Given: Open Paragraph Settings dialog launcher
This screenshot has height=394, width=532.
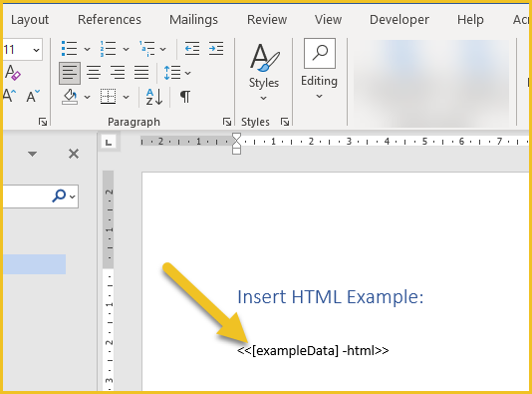Looking at the screenshot, I should tap(227, 122).
